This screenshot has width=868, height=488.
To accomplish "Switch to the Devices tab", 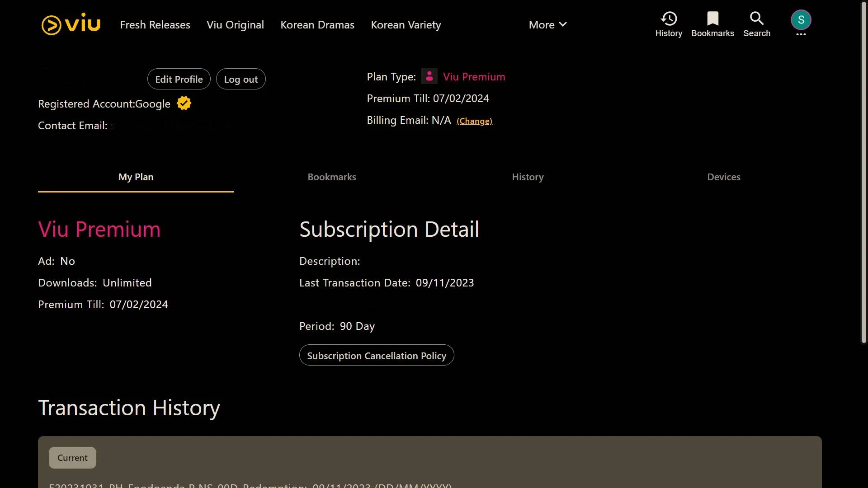I will pos(724,177).
